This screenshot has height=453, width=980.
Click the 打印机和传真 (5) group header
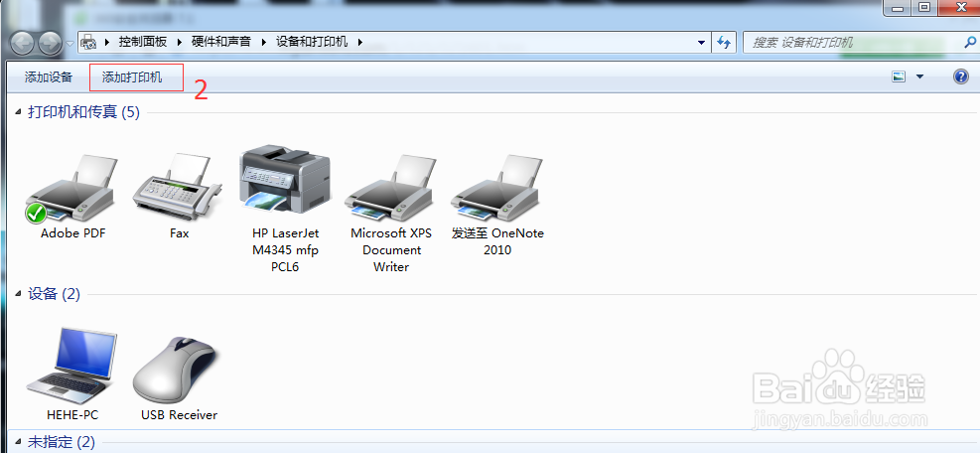tap(83, 112)
